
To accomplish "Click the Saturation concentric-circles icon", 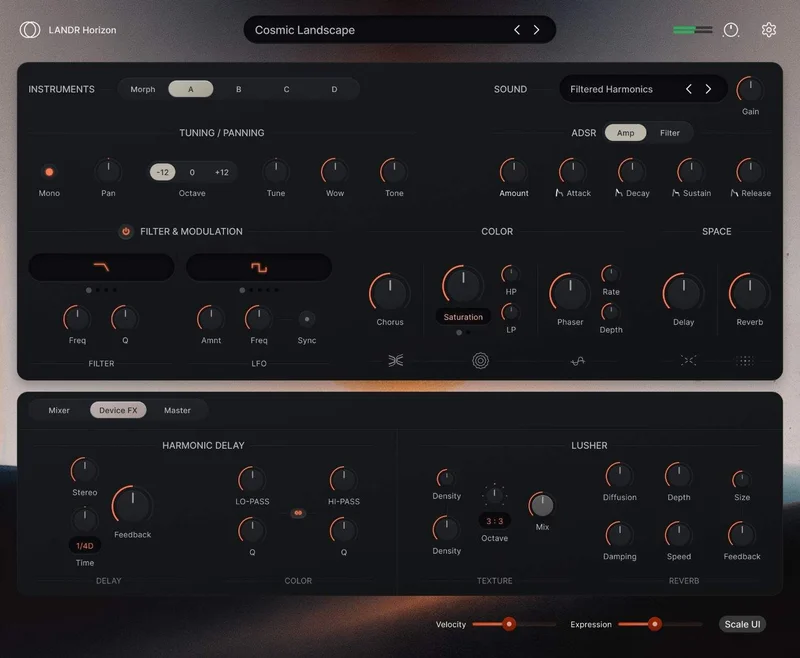I will click(x=480, y=361).
